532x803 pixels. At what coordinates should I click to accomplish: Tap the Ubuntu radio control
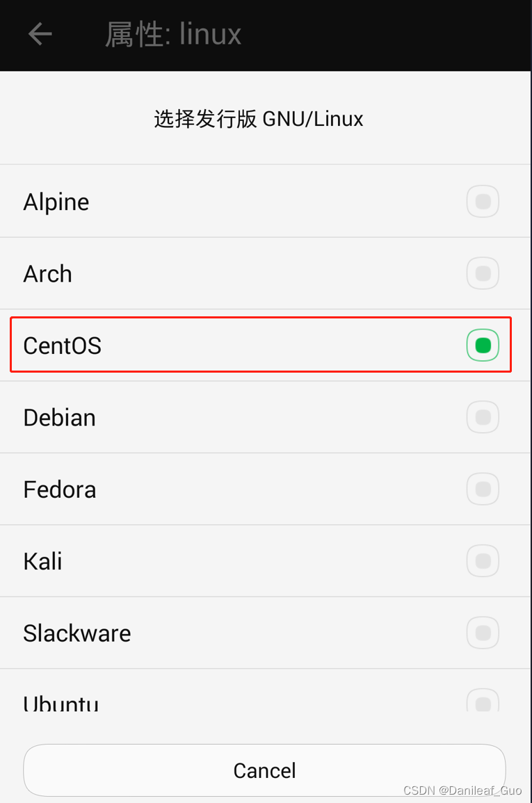pyautogui.click(x=483, y=702)
